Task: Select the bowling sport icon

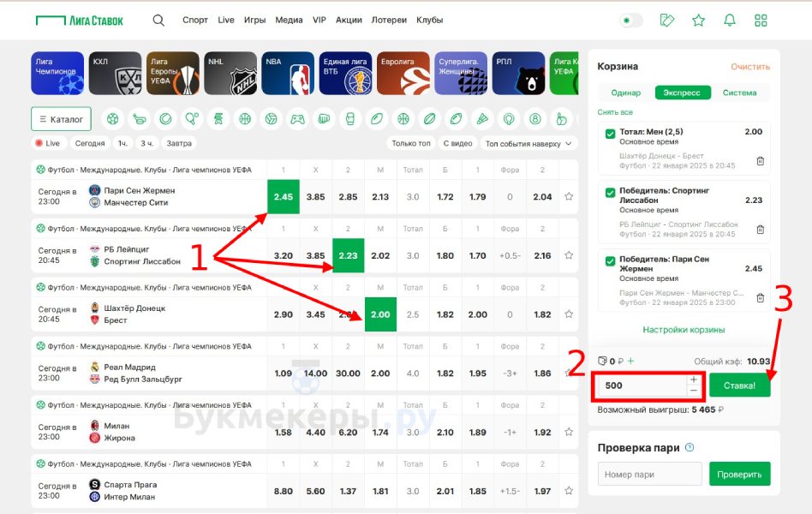Action: tap(561, 119)
